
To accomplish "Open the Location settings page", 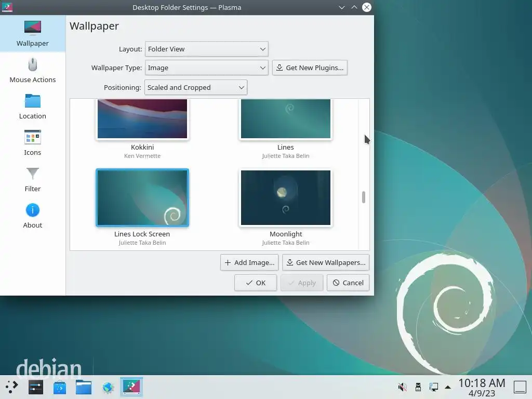I will pyautogui.click(x=33, y=107).
